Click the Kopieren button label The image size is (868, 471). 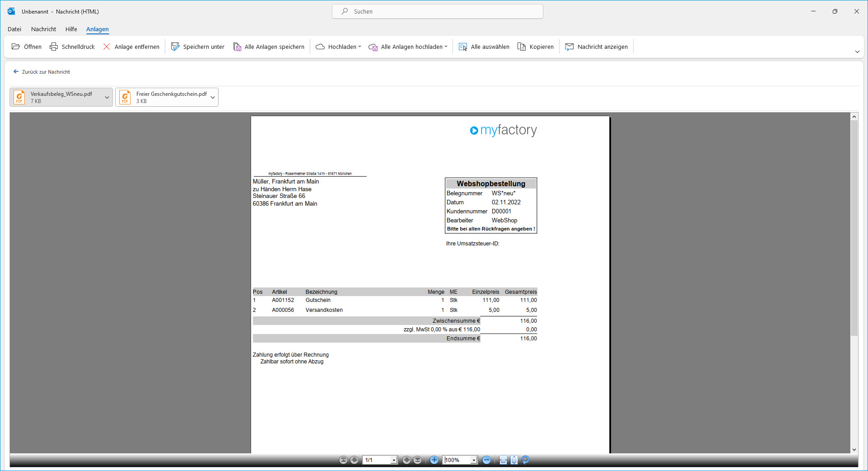pos(541,47)
